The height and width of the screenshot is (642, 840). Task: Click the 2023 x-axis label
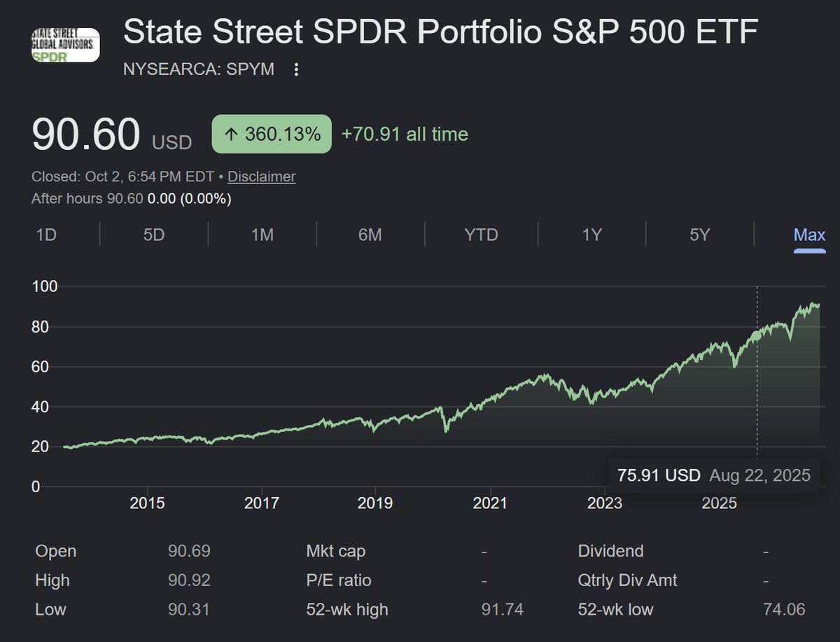(605, 503)
